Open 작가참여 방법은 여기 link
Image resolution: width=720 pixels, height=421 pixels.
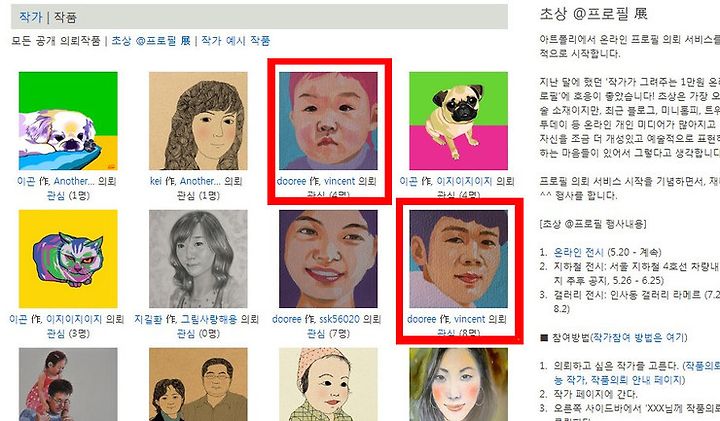[637, 337]
